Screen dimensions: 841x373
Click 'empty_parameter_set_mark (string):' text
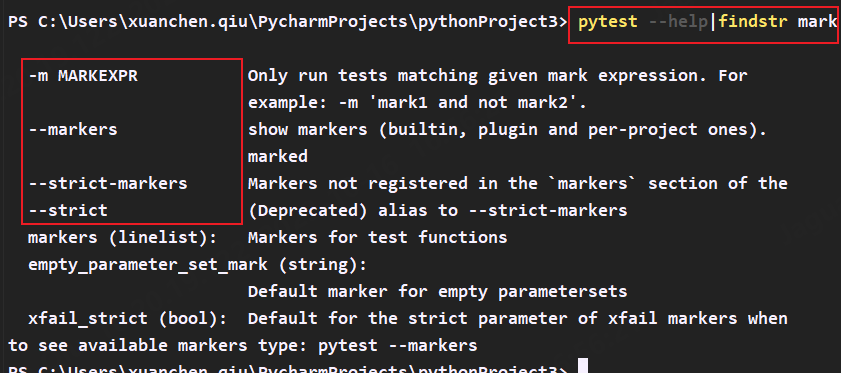coord(197,265)
